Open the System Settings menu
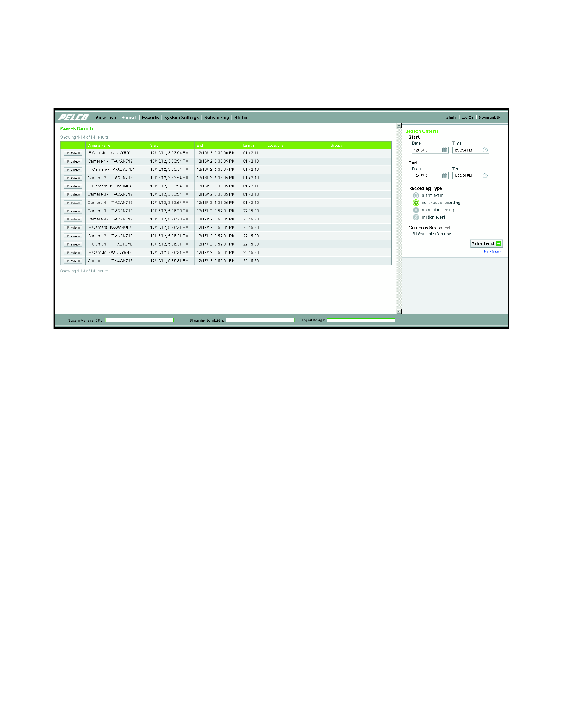This screenshot has width=563, height=728. [x=182, y=118]
